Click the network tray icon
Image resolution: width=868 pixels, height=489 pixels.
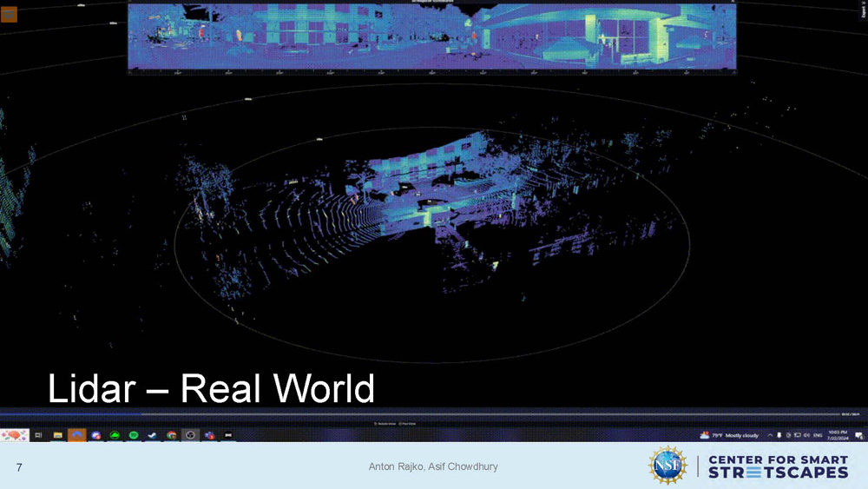(798, 435)
